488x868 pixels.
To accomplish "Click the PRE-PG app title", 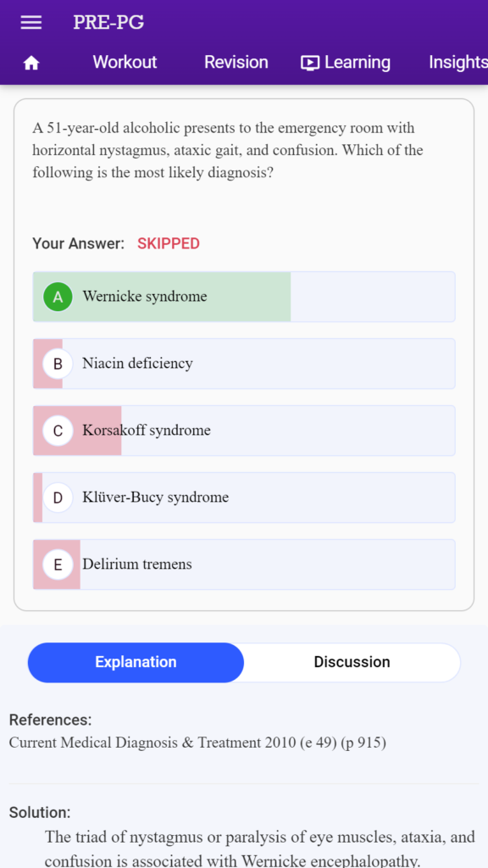I will pyautogui.click(x=108, y=22).
